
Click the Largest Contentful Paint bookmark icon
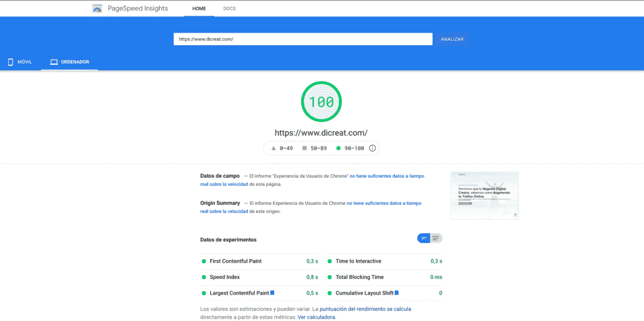[x=272, y=293]
